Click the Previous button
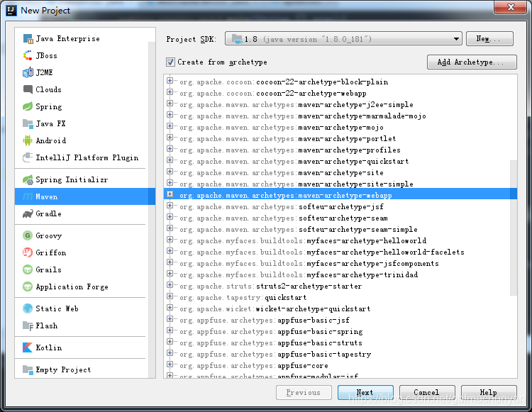Viewport: 532px width, 412px height. (x=304, y=392)
